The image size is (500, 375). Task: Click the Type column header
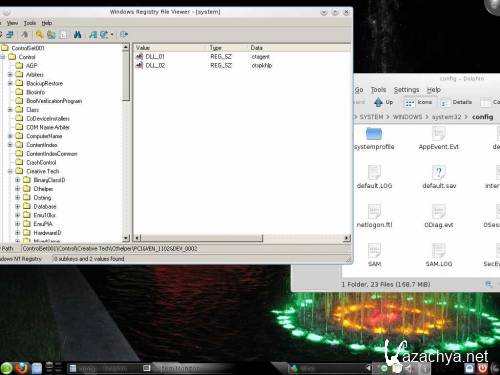point(227,48)
